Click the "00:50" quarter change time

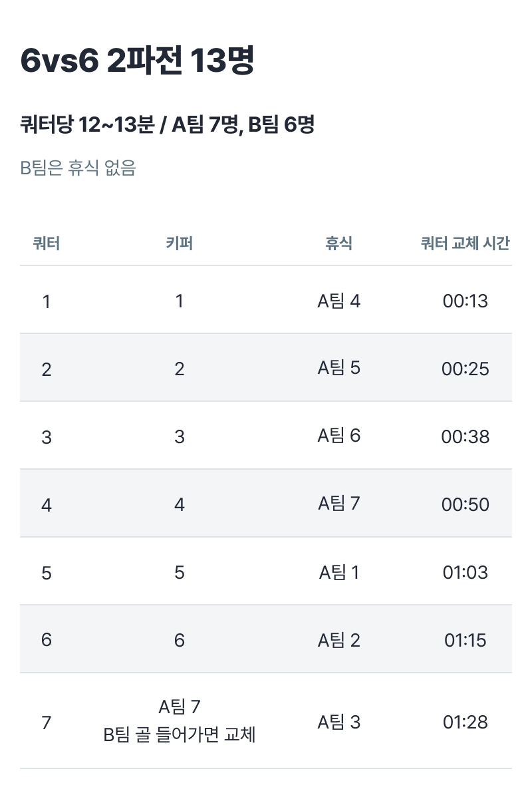(465, 505)
